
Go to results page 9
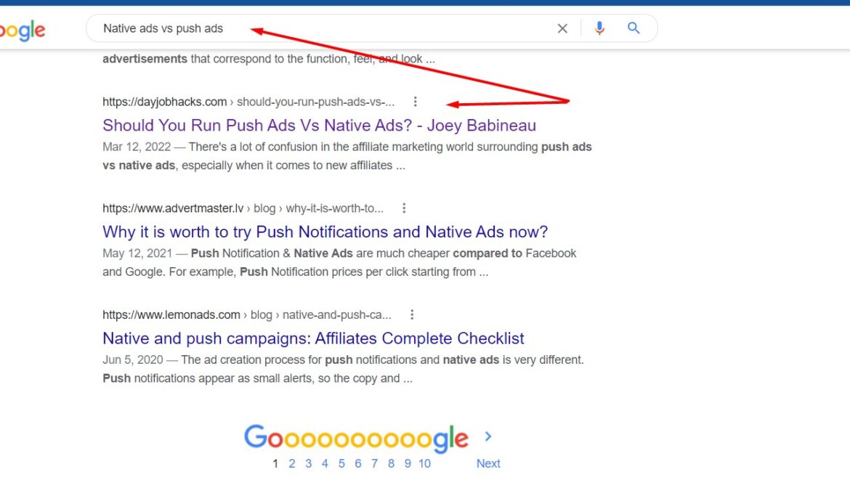[408, 463]
